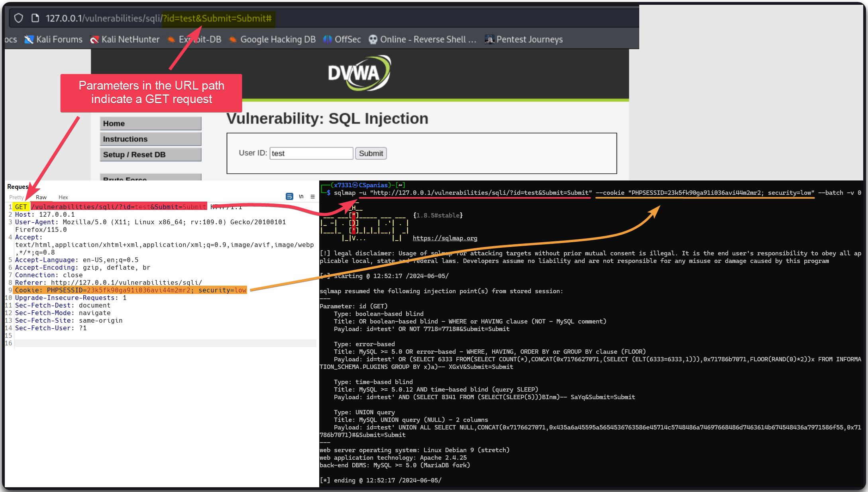Screen dimensions: 868x492
Task: Click the web application technology Apache line
Action: 393,458
